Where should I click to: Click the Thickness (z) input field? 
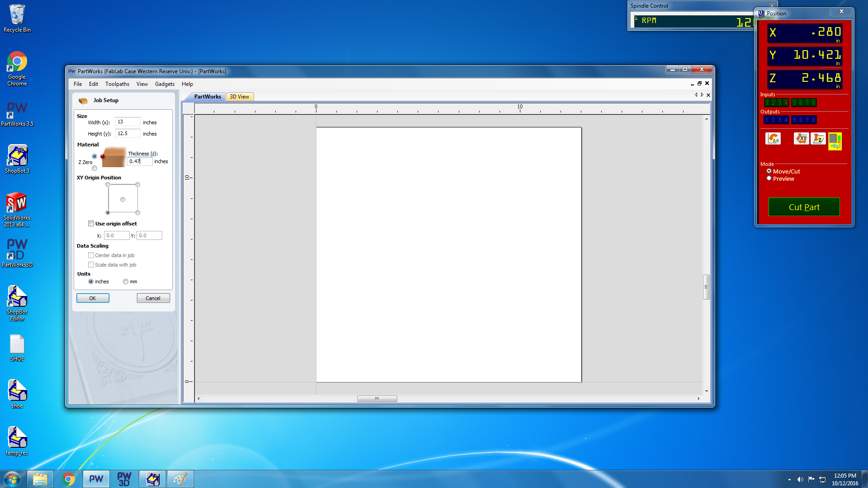point(140,161)
